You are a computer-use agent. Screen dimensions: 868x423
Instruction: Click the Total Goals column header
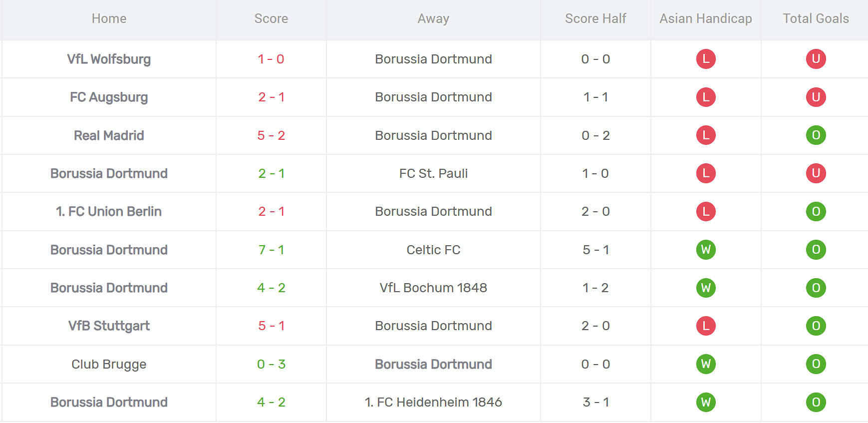click(x=816, y=18)
